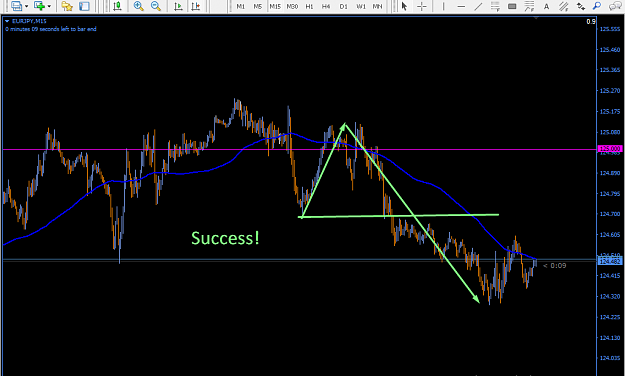Image resolution: width=625 pixels, height=376 pixels.
Task: Open the arrows objects tool
Action: [x=581, y=6]
